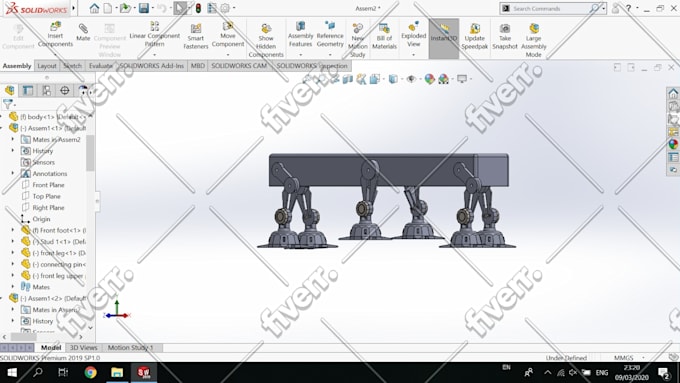Open Move Component dropdown arrow
This screenshot has height=383, width=680.
tap(228, 55)
